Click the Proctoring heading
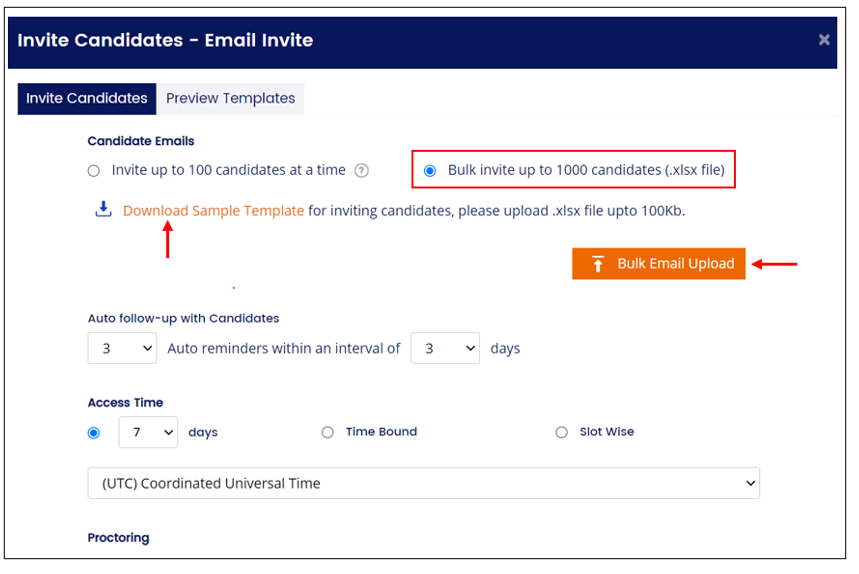This screenshot has width=859, height=574. 118,538
